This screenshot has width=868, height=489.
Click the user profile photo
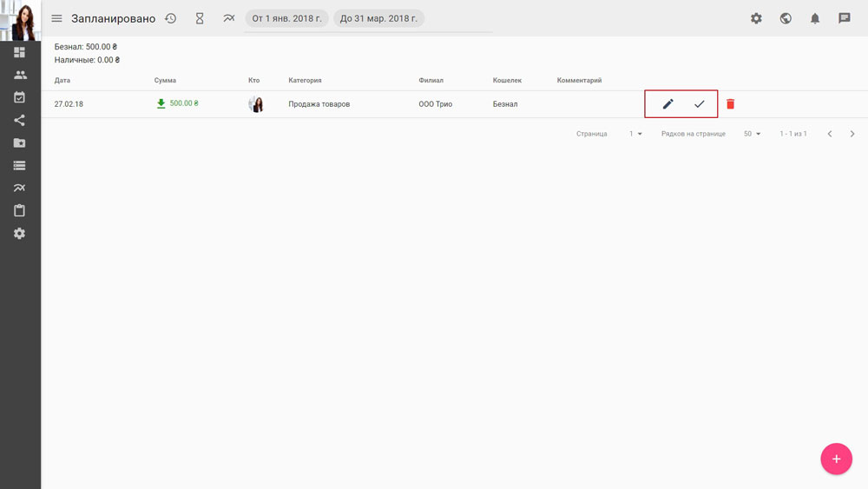[x=21, y=21]
